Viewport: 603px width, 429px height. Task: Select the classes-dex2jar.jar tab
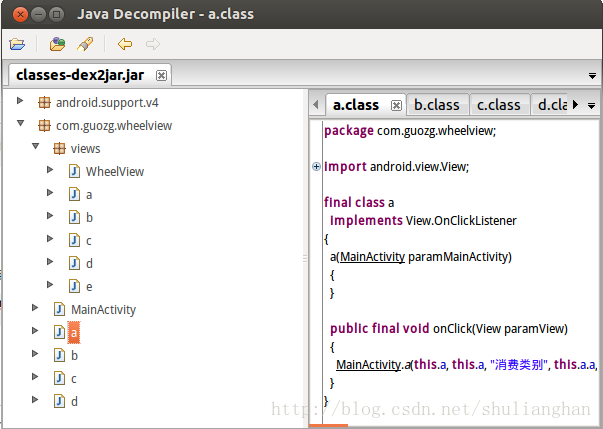[x=80, y=75]
